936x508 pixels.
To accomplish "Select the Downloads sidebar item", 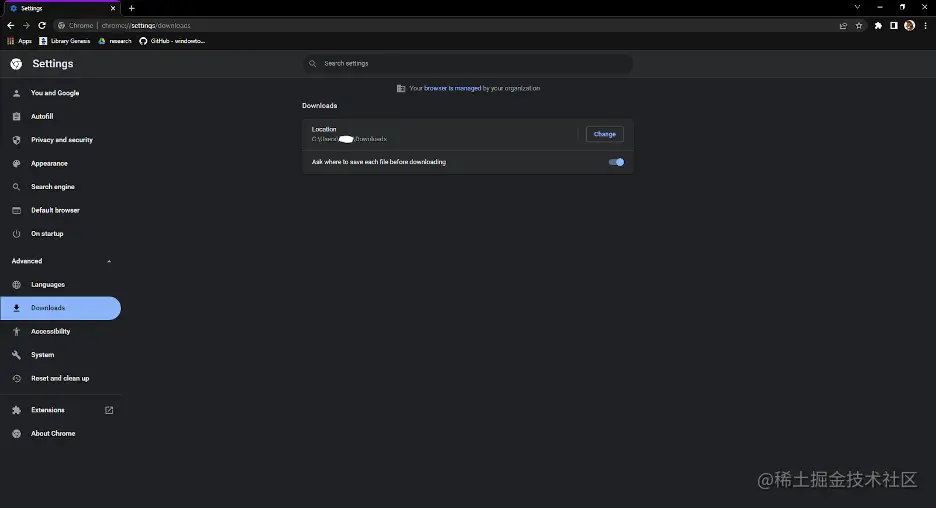I will pos(60,308).
